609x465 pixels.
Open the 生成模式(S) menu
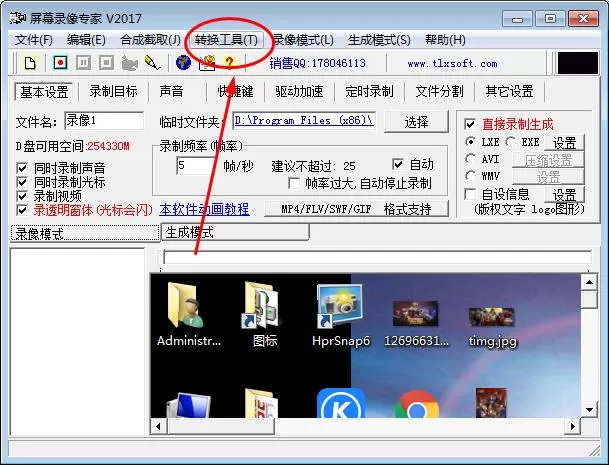point(379,40)
